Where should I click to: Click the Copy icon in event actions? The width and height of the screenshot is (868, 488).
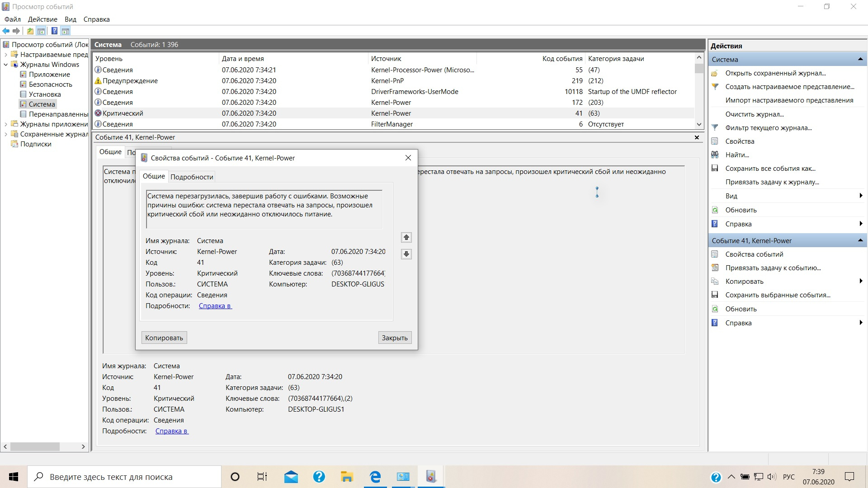pyautogui.click(x=715, y=282)
